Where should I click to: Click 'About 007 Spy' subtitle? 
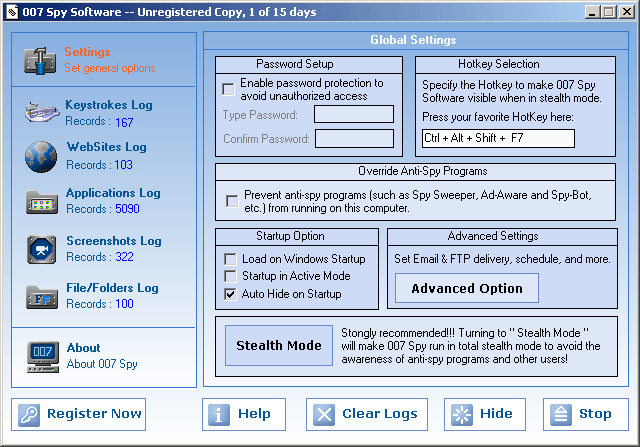[102, 364]
